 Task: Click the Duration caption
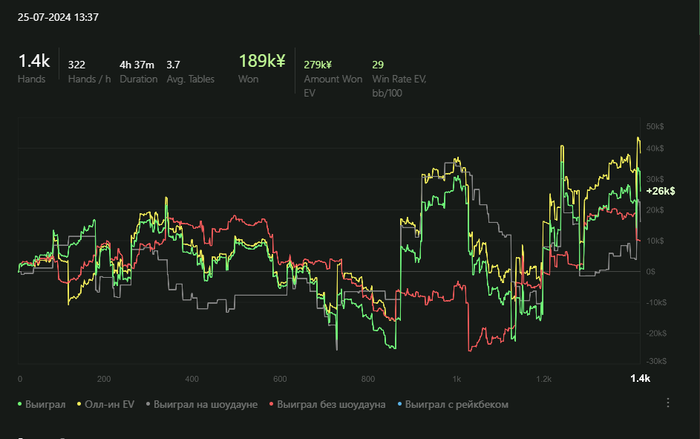pyautogui.click(x=138, y=79)
